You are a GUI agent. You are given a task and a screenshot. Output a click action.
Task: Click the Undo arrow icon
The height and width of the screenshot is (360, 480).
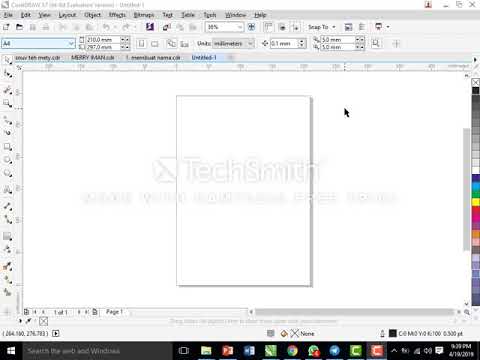tap(106, 27)
